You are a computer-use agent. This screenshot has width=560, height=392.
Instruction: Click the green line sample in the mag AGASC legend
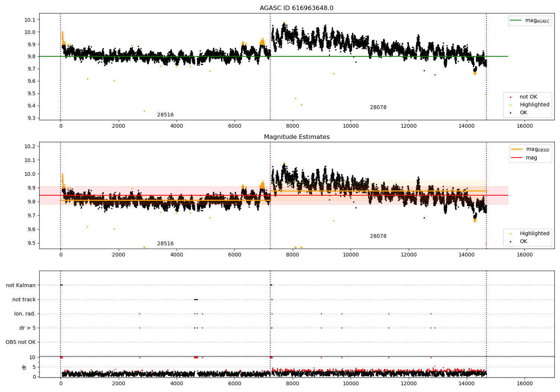(x=516, y=21)
